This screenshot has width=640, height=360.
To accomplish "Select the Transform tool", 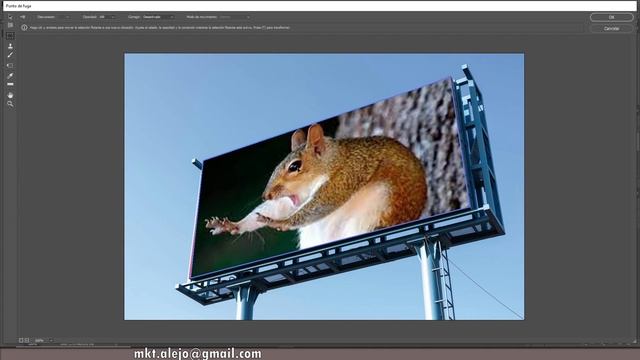I will [x=10, y=65].
